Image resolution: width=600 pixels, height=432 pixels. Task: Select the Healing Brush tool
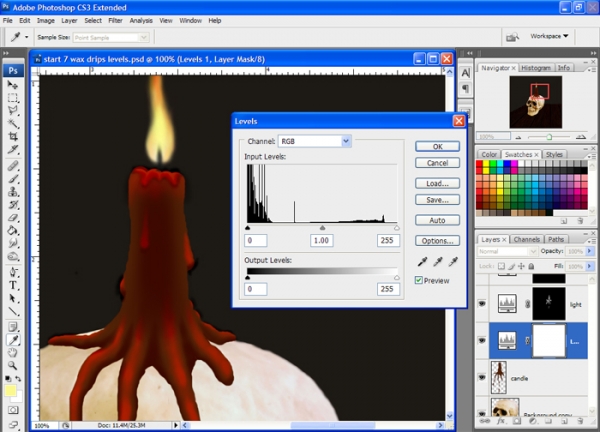click(13, 166)
